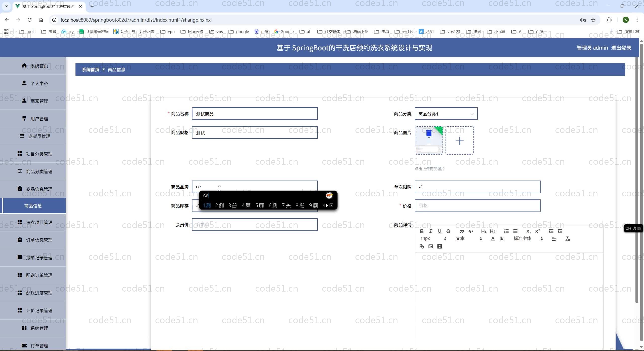Open 订单信息管理 in the sidebar
Screen dimensions: 644x351
click(39, 240)
